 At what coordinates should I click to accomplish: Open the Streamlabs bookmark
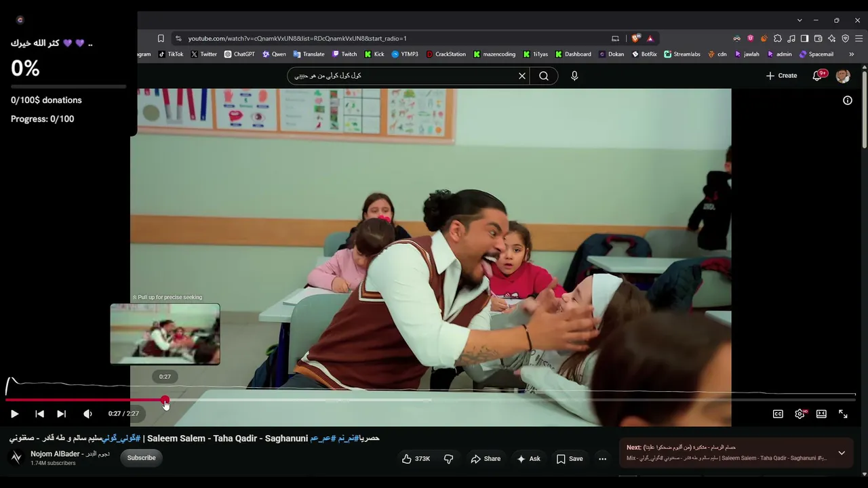point(682,54)
